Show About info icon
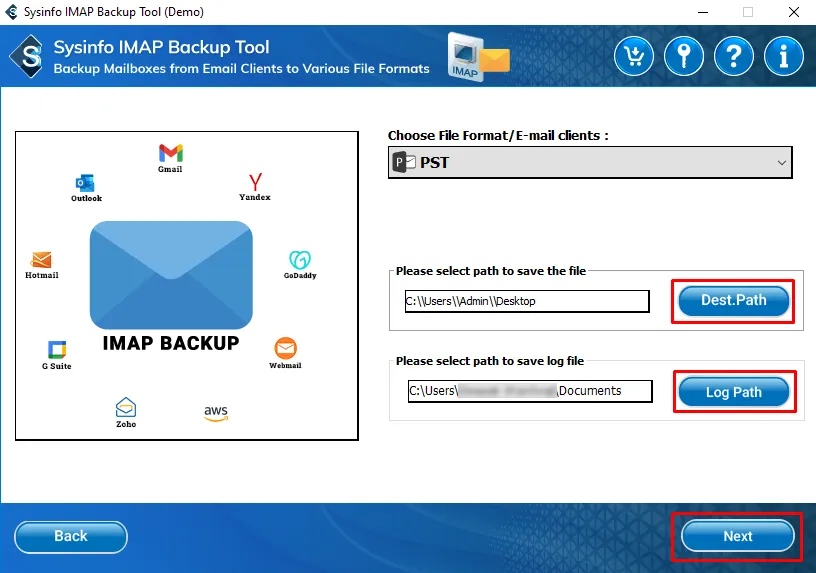The height and width of the screenshot is (573, 816). (783, 56)
